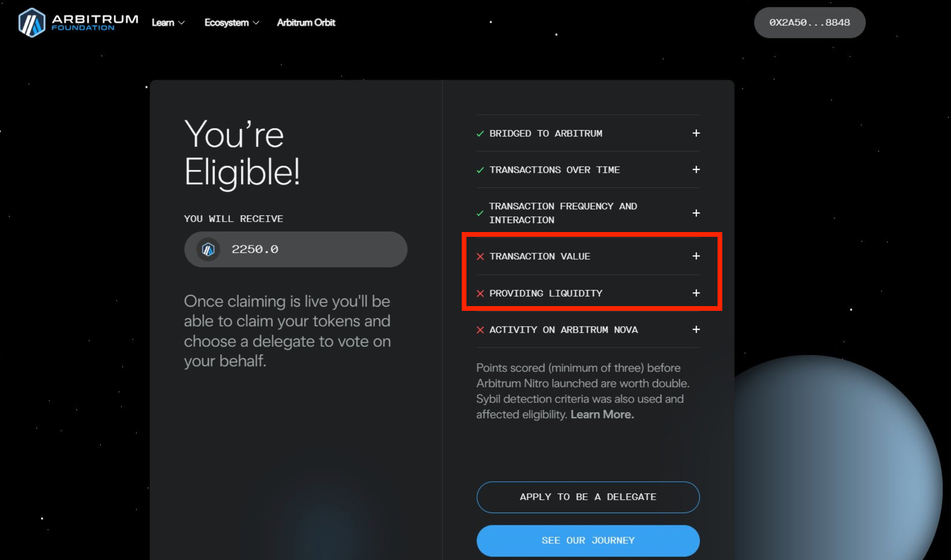951x560 pixels.
Task: Expand the Bridged to Arbitrum criterion
Action: coord(696,133)
